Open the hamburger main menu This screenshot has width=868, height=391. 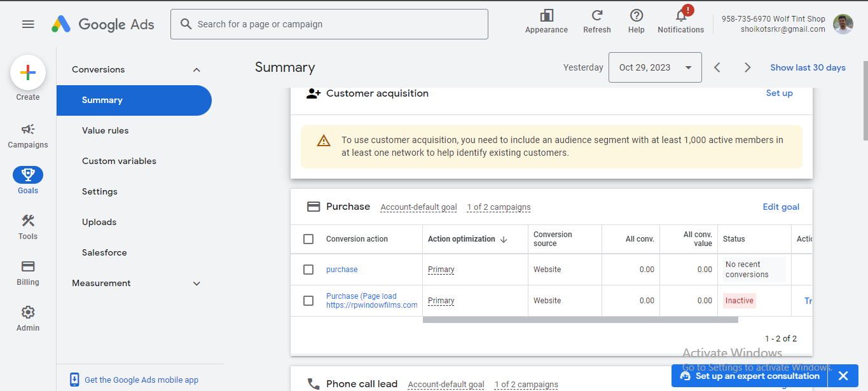click(28, 24)
